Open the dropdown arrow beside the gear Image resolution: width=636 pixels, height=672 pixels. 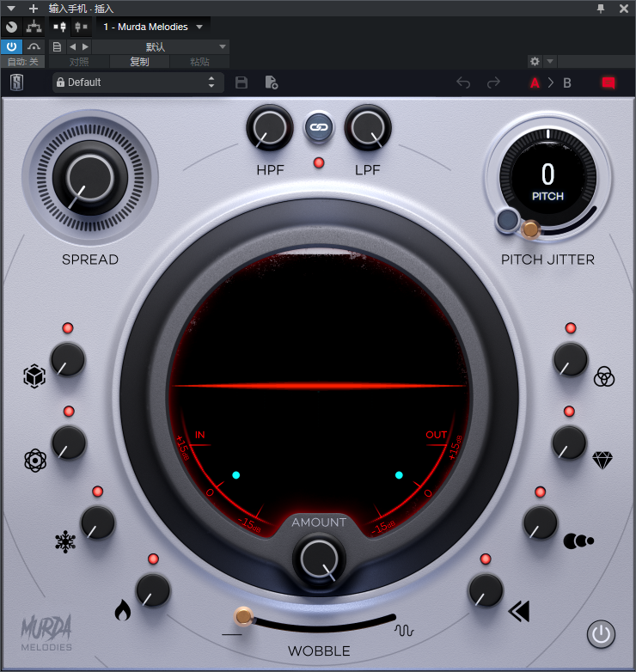[x=550, y=61]
